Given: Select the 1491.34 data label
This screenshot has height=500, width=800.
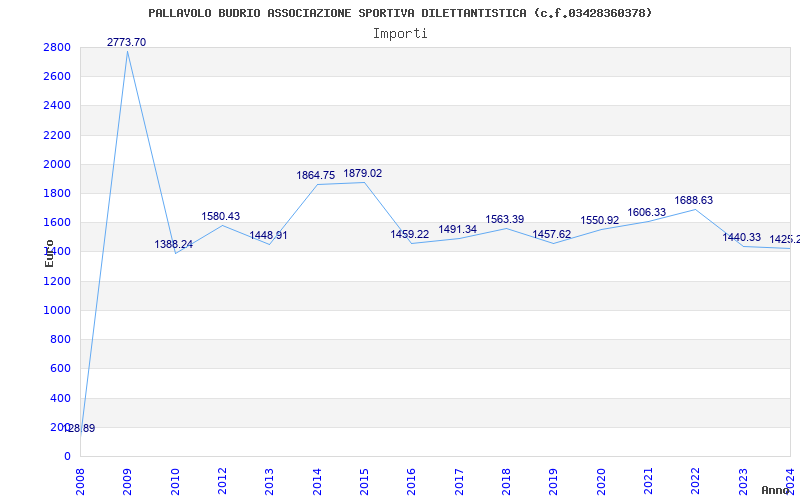Looking at the screenshot, I should (458, 230).
